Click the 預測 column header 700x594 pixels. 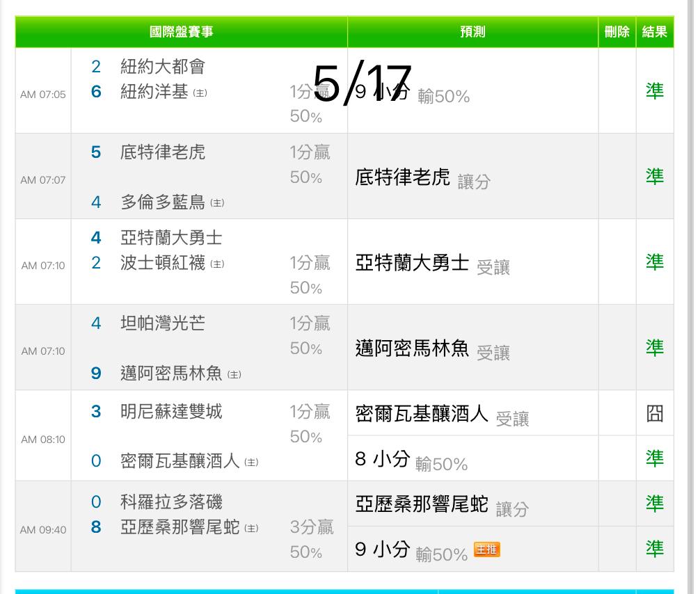[472, 32]
